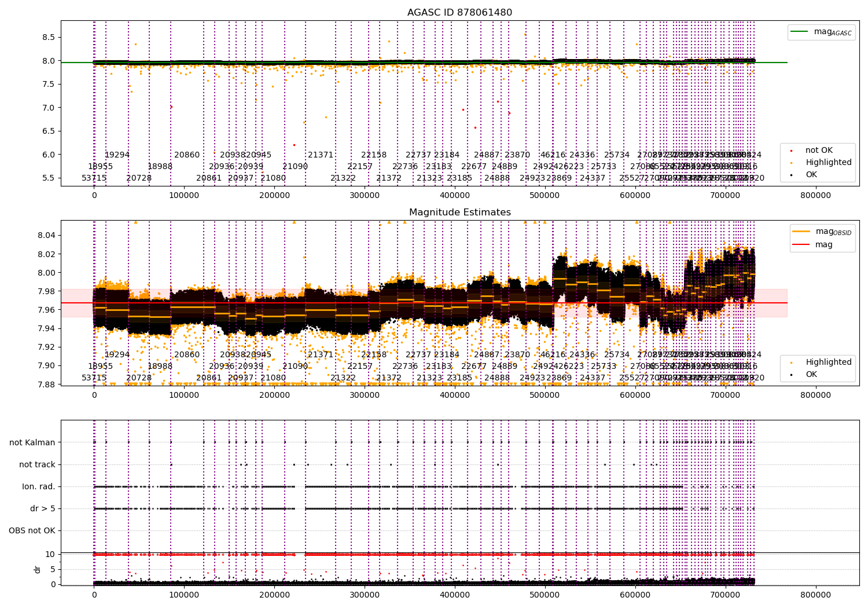The width and height of the screenshot is (868, 608).
Task: Click the '8.00' tick on middle plot
Action: pos(46,273)
